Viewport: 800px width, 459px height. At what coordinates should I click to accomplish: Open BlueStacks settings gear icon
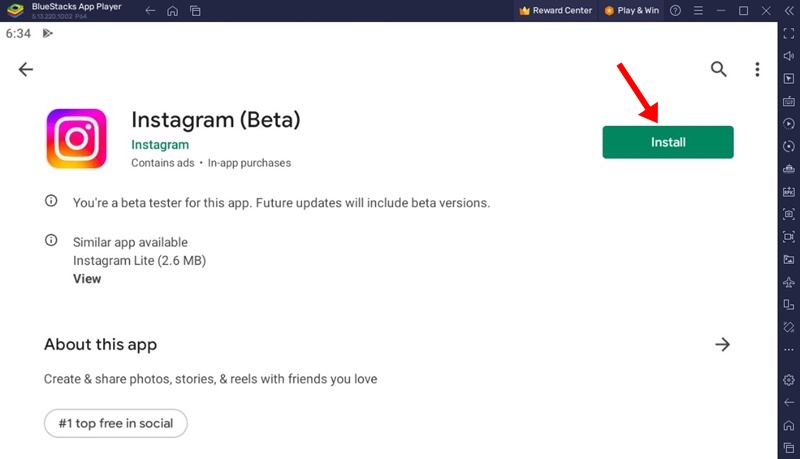click(789, 380)
